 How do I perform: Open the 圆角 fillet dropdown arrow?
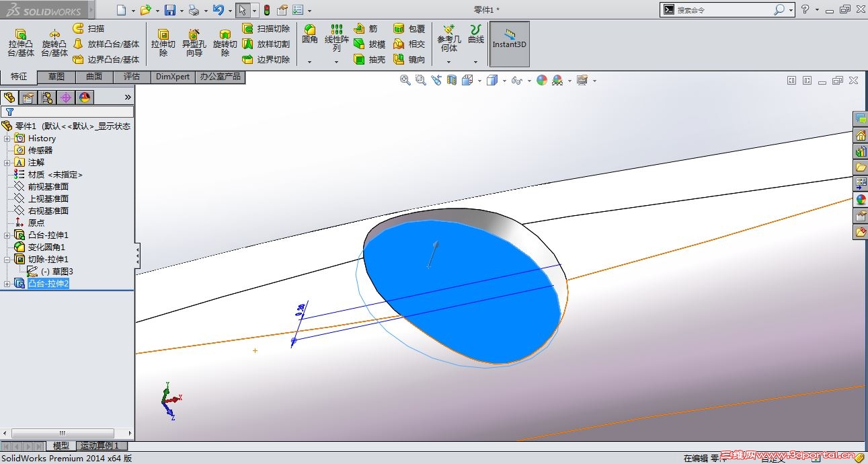click(x=310, y=62)
